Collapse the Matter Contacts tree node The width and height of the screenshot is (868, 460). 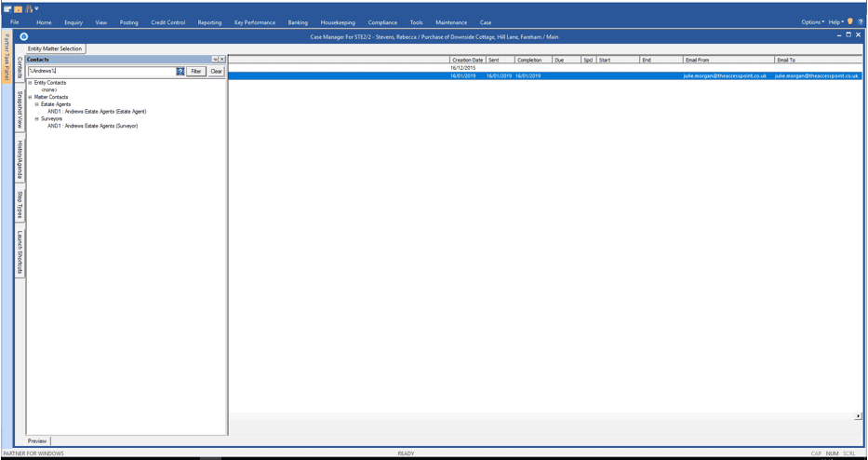tap(30, 97)
